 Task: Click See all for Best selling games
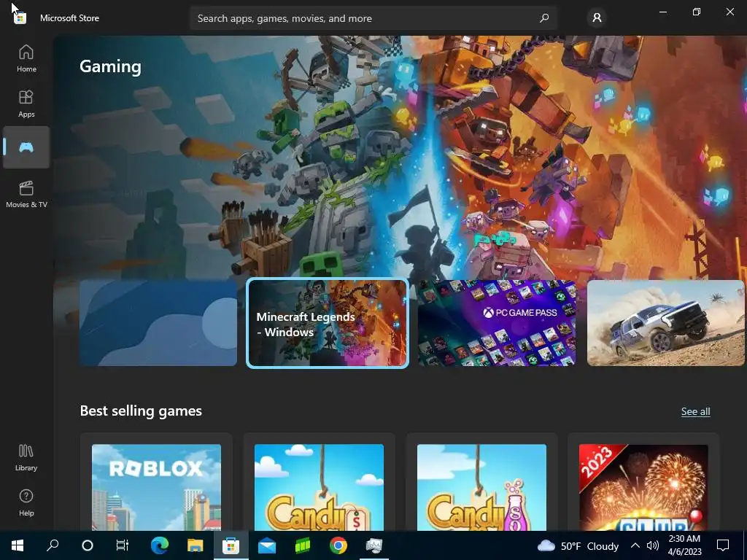click(x=695, y=411)
